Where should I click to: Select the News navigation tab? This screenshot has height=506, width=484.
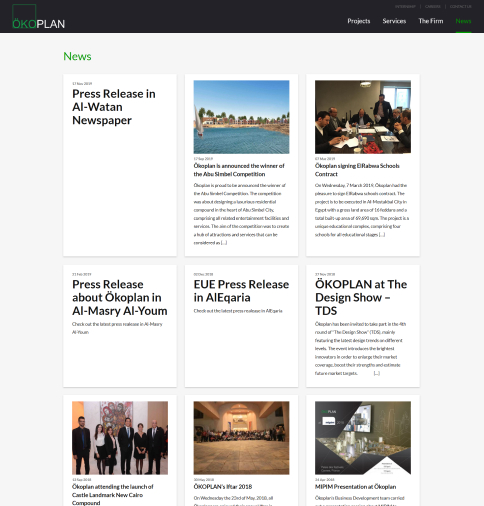[x=463, y=21]
